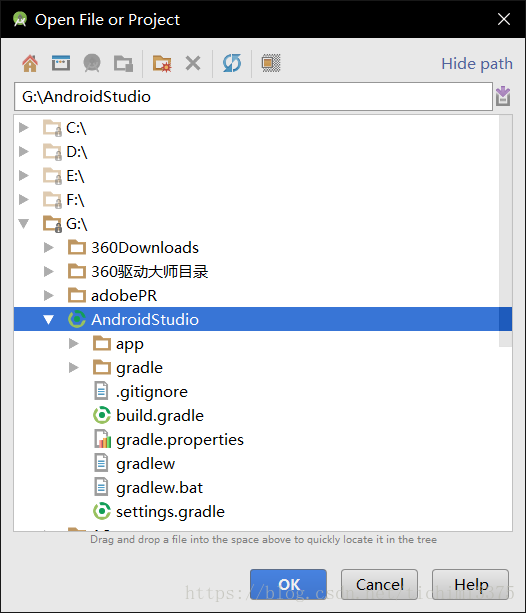Select the build.gradle row text
This screenshot has width=526, height=613.
[x=160, y=416]
